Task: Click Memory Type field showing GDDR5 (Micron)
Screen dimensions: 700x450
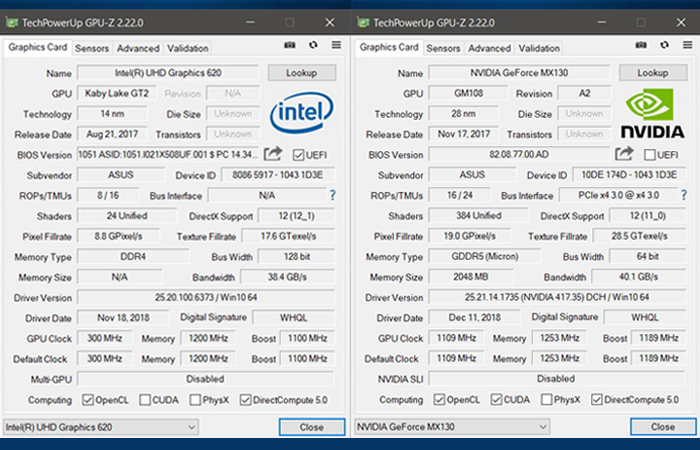Action: [x=484, y=257]
